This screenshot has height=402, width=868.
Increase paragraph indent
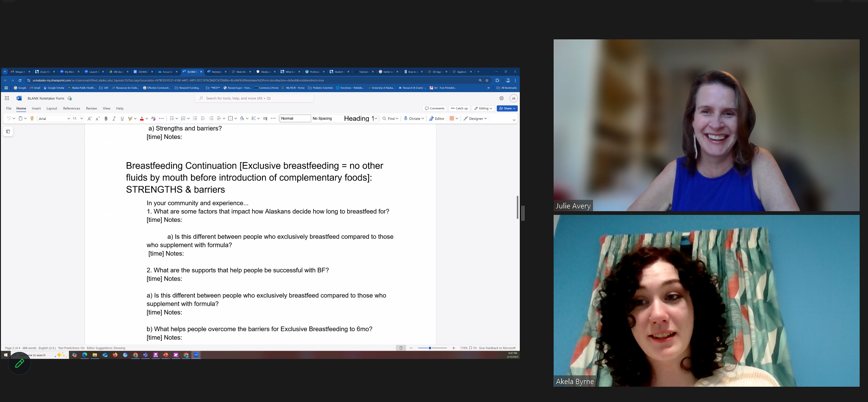pos(211,119)
